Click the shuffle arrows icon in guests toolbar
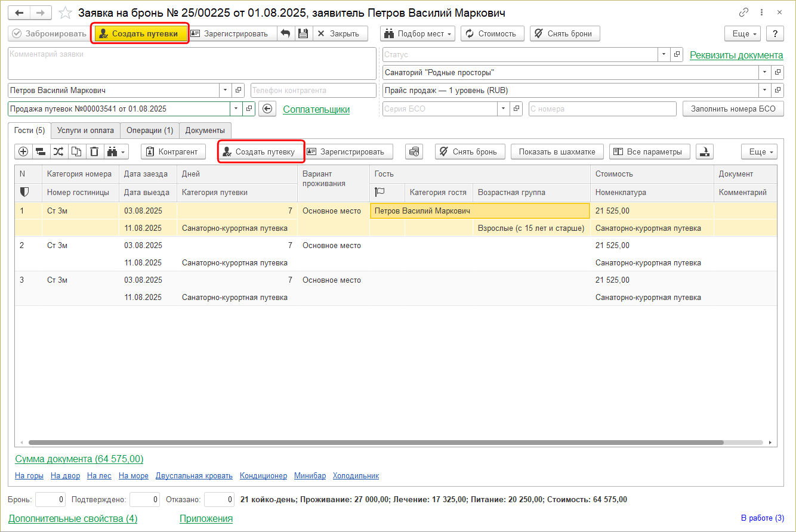 [58, 152]
